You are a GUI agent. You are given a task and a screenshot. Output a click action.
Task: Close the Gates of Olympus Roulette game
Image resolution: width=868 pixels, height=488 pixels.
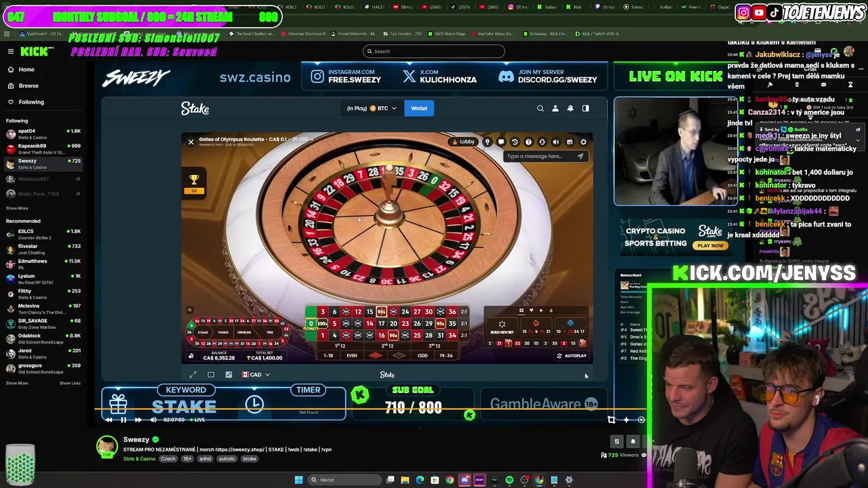click(191, 142)
